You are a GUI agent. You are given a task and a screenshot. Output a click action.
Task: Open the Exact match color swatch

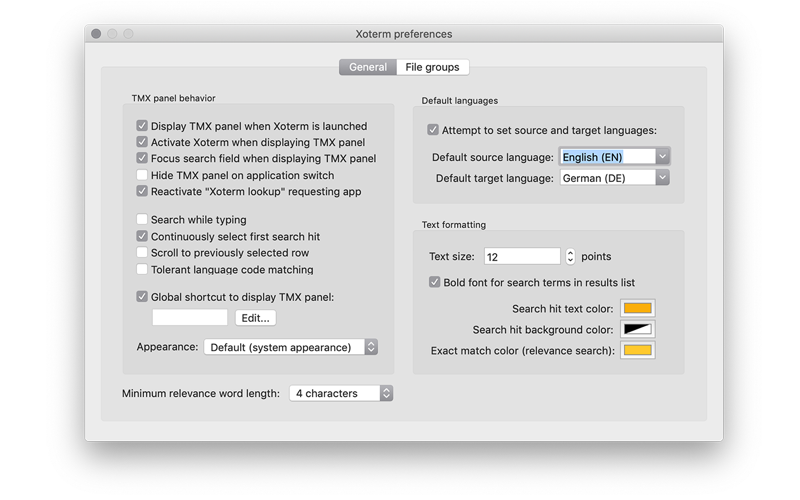(x=638, y=351)
